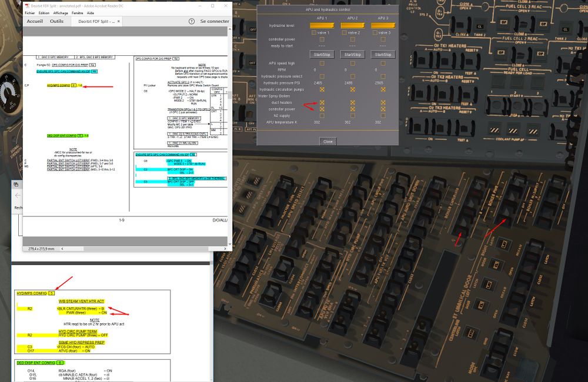Switch to the Outils tab

pos(56,21)
